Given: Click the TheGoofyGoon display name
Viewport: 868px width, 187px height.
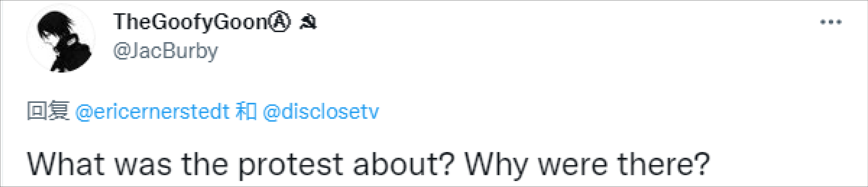Looking at the screenshot, I should pyautogui.click(x=190, y=22).
